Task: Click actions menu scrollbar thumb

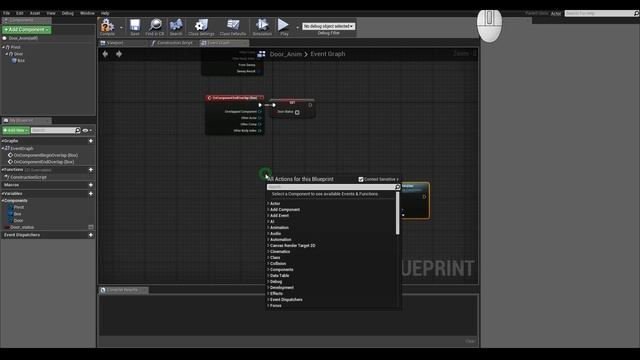Action: tap(398, 213)
